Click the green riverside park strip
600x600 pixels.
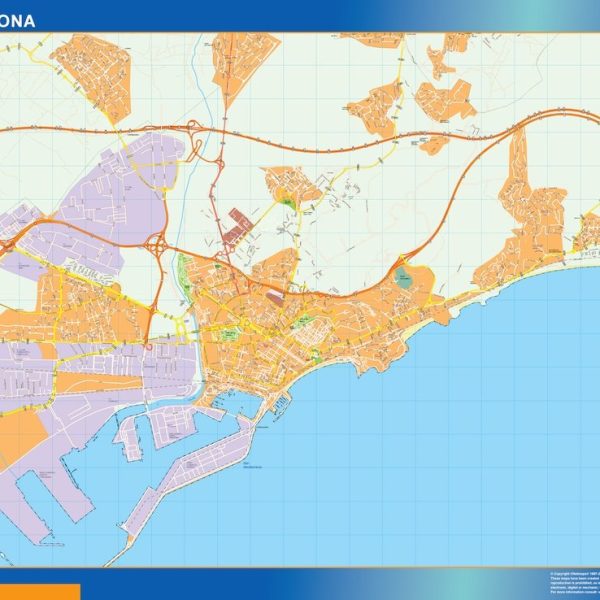click(x=185, y=274)
